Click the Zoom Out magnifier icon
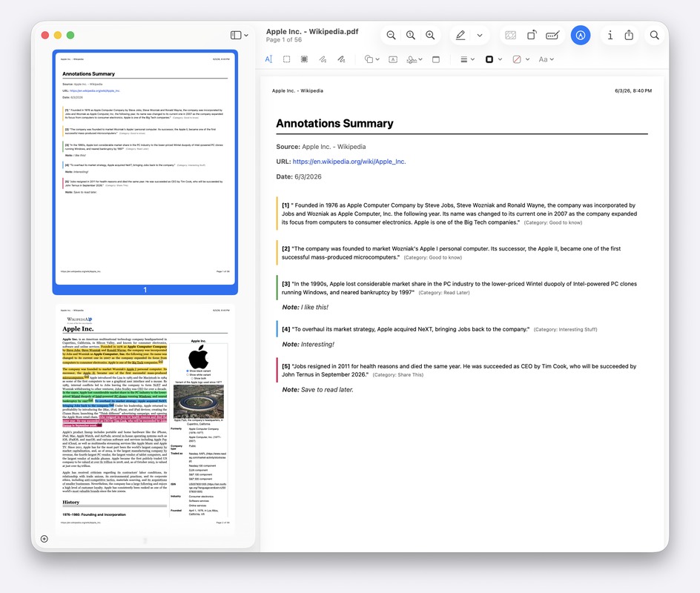Image resolution: width=700 pixels, height=593 pixels. pyautogui.click(x=391, y=36)
